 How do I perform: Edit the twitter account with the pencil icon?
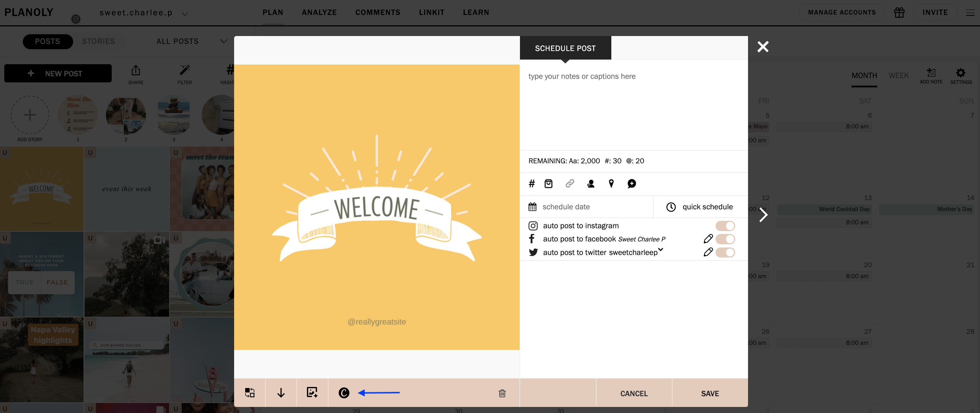click(x=708, y=252)
